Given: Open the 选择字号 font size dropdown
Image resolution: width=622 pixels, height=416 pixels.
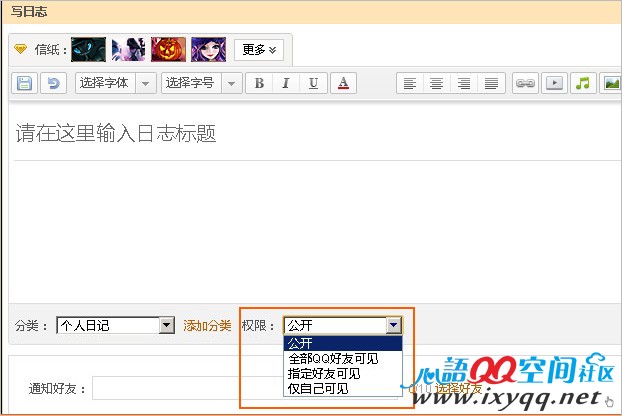Looking at the screenshot, I should (x=200, y=83).
